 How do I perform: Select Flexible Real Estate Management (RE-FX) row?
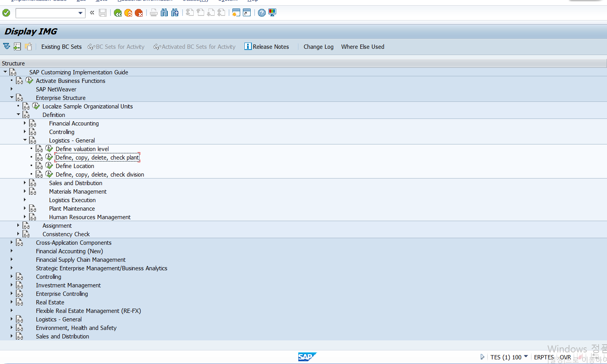88,311
